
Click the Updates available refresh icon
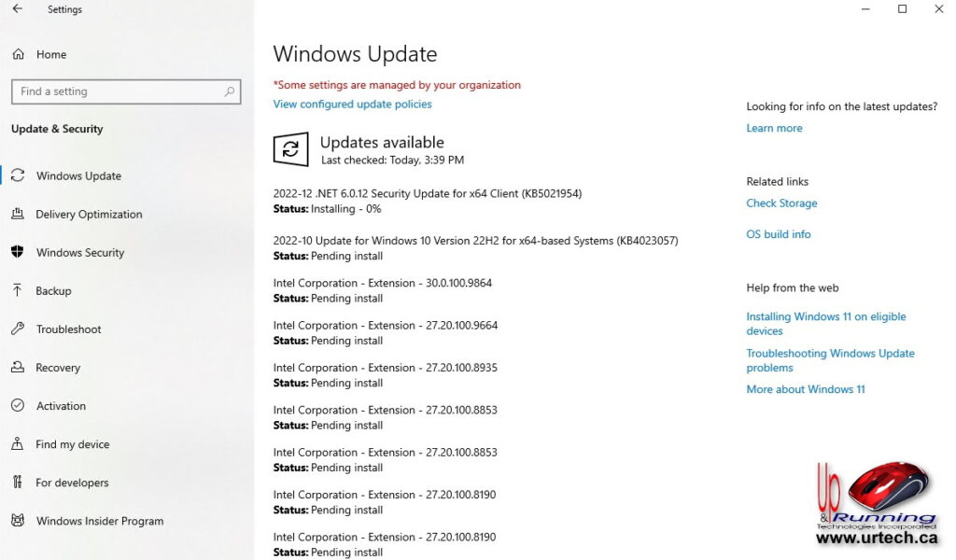coord(290,149)
